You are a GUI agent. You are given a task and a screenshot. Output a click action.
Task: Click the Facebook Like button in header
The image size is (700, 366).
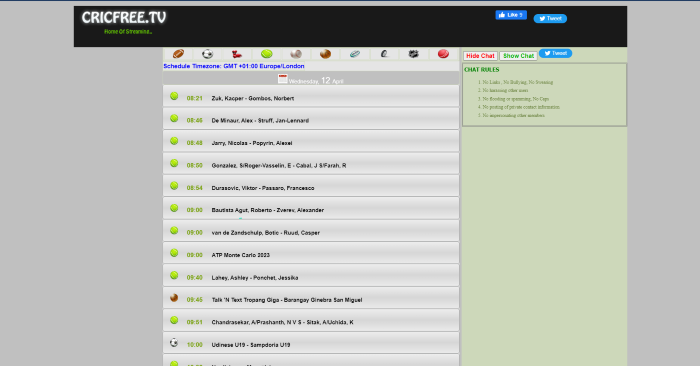[x=511, y=15]
